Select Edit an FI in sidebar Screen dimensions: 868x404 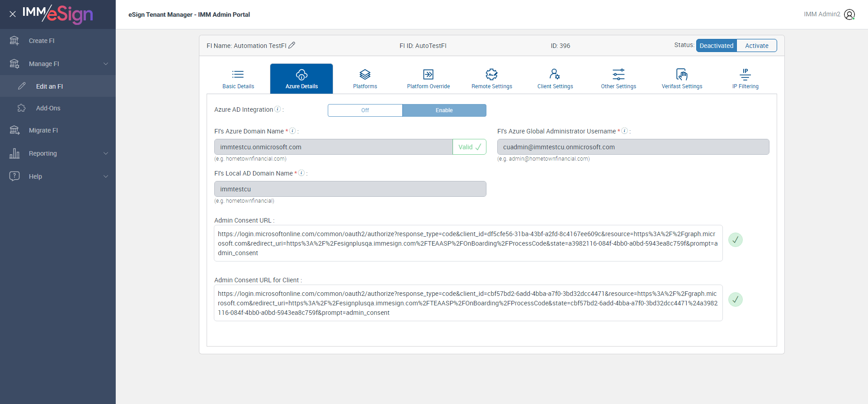tap(58, 86)
